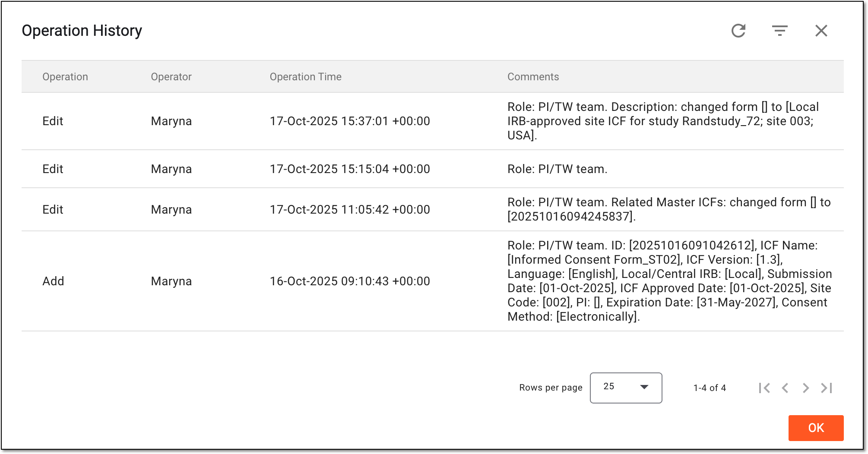Click the Operation Time column header

[306, 77]
